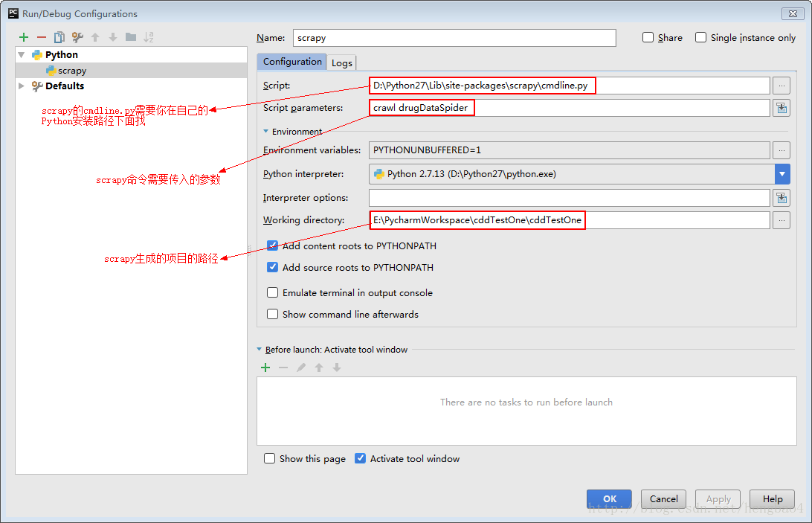Screen dimensions: 812x523
Task: Uncheck Activate tool window
Action: tap(360, 459)
